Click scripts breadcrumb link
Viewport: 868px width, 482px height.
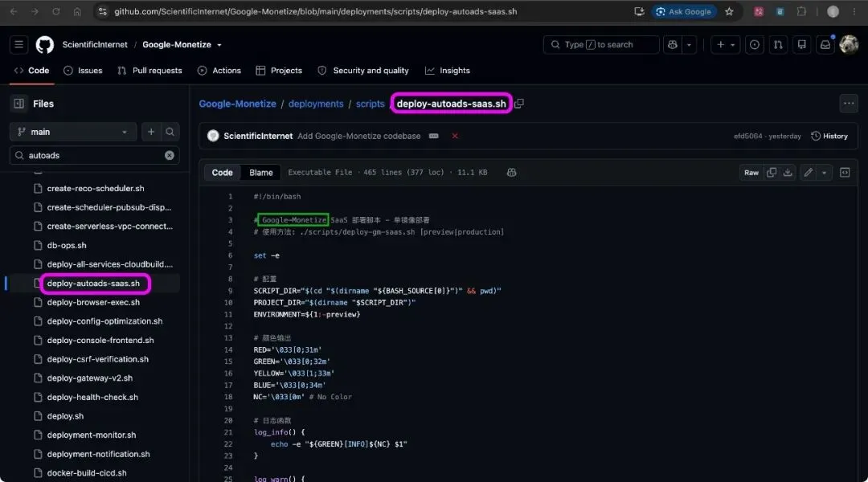pyautogui.click(x=370, y=104)
